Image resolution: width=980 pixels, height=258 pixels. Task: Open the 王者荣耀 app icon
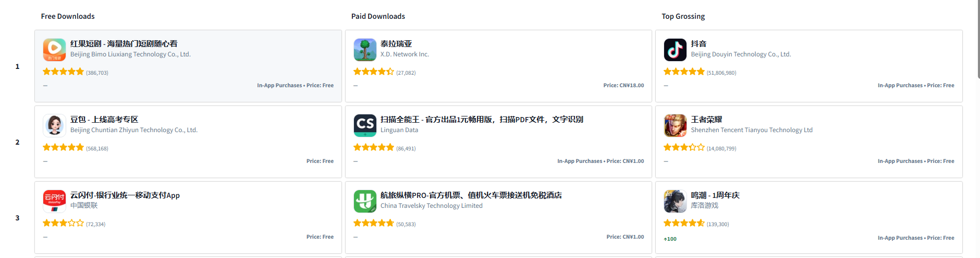[x=675, y=125]
